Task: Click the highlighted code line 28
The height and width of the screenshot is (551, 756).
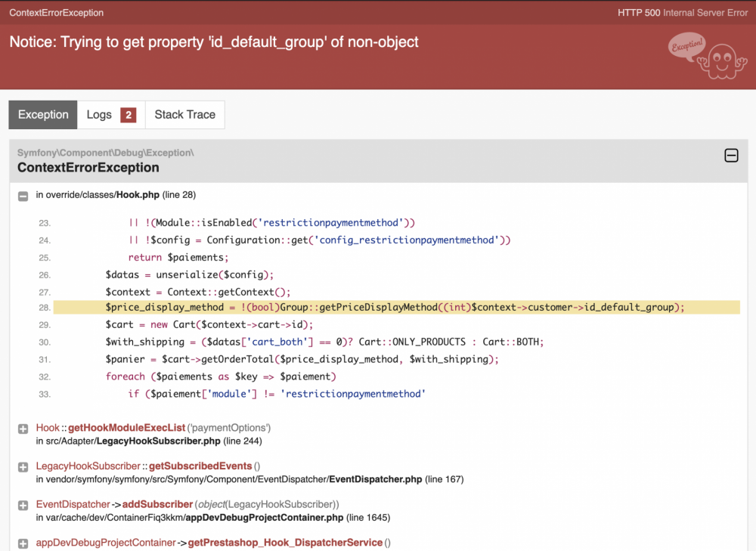Action: point(393,308)
